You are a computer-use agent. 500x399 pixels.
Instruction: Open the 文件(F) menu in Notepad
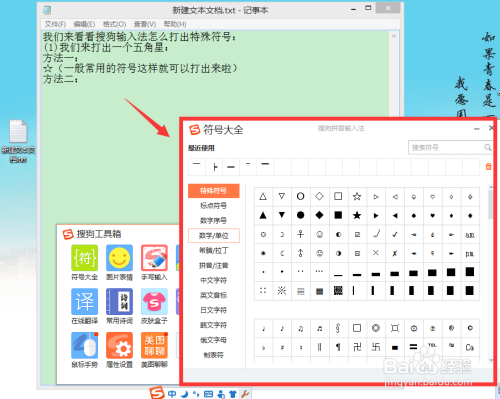pyautogui.click(x=55, y=24)
